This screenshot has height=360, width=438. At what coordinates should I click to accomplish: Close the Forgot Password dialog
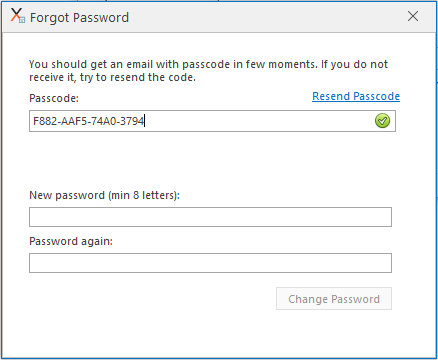(413, 16)
